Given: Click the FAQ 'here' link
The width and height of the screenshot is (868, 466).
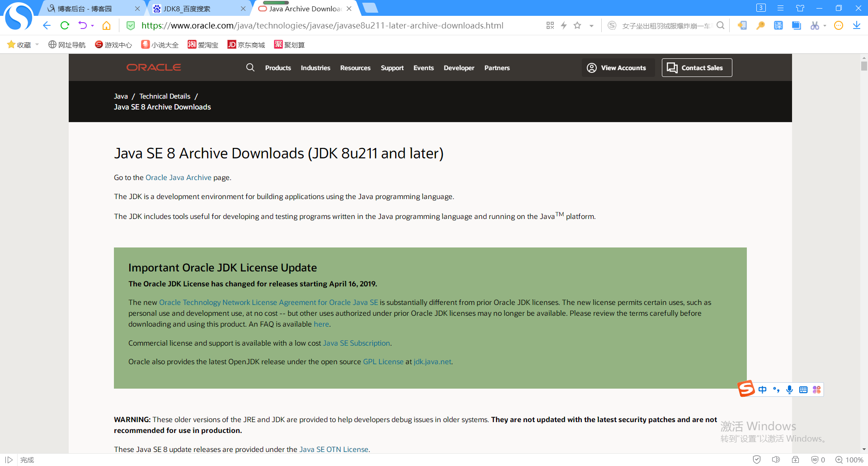Looking at the screenshot, I should pos(321,324).
